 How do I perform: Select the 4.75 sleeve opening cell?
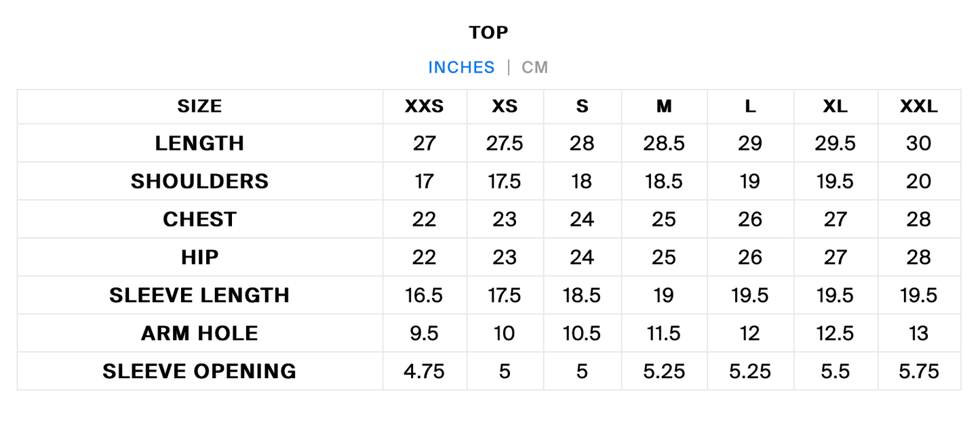click(425, 371)
